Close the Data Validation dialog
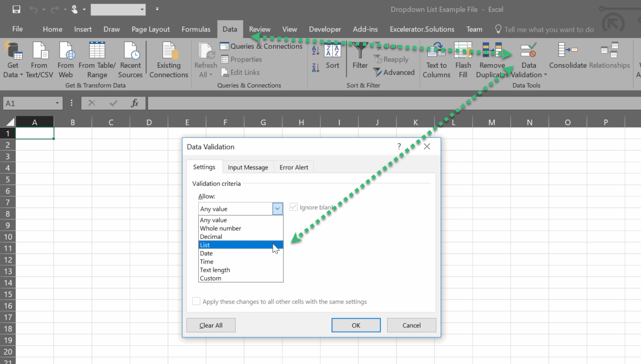The height and width of the screenshot is (364, 641). coord(427,146)
